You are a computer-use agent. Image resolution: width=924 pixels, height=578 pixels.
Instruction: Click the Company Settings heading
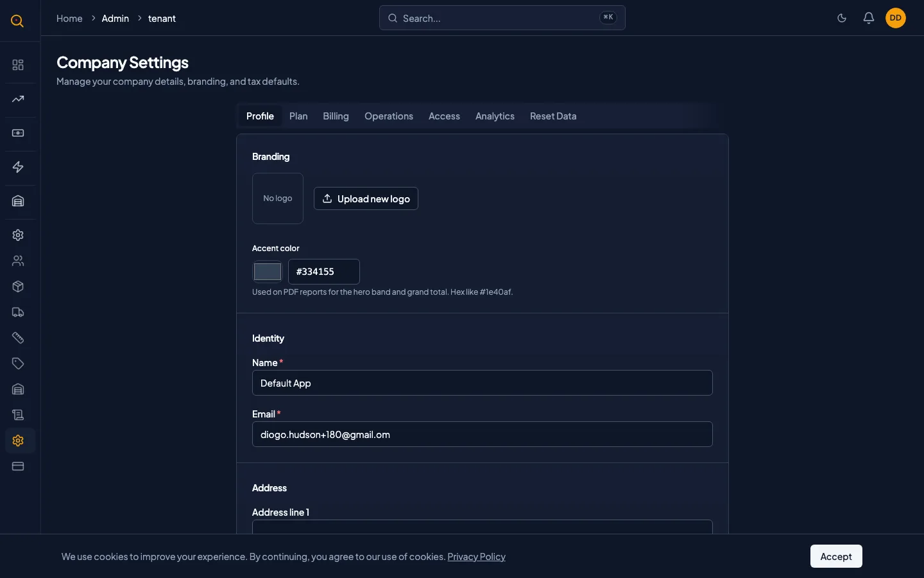[x=123, y=62]
